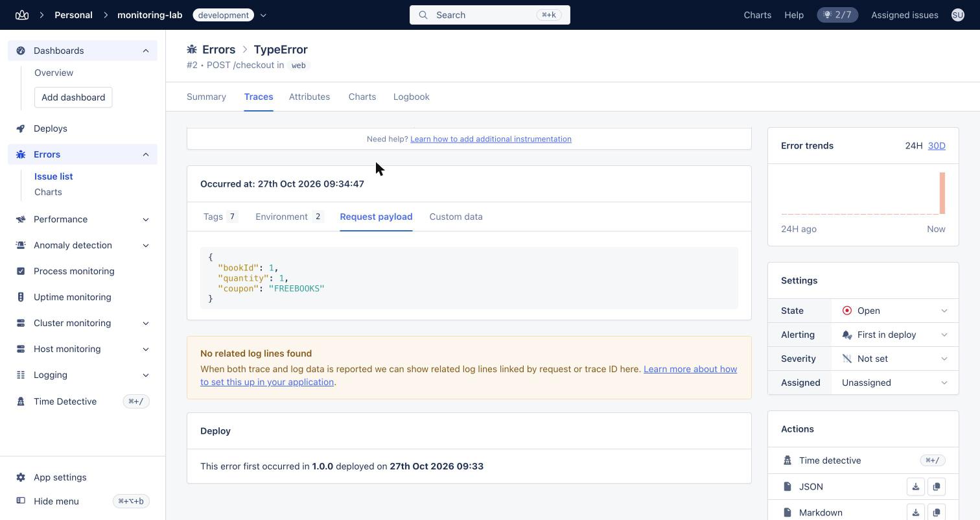Open the environment switcher dropdown arrow
Viewport: 980px width, 520px height.
tap(263, 15)
